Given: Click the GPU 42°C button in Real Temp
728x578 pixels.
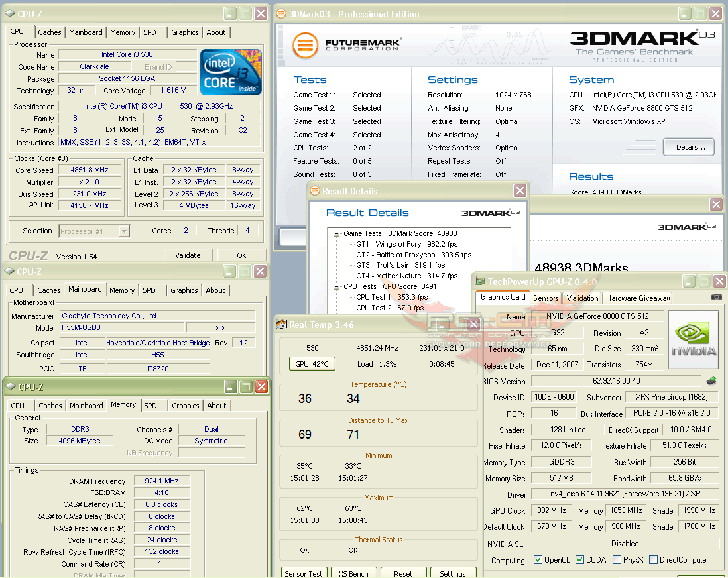Looking at the screenshot, I should 312,364.
